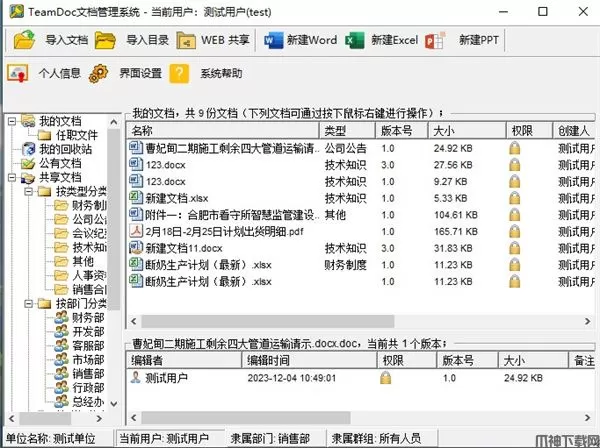Click the 编辑时间 column header
Image resolution: width=600 pixels, height=448 pixels.
click(309, 360)
